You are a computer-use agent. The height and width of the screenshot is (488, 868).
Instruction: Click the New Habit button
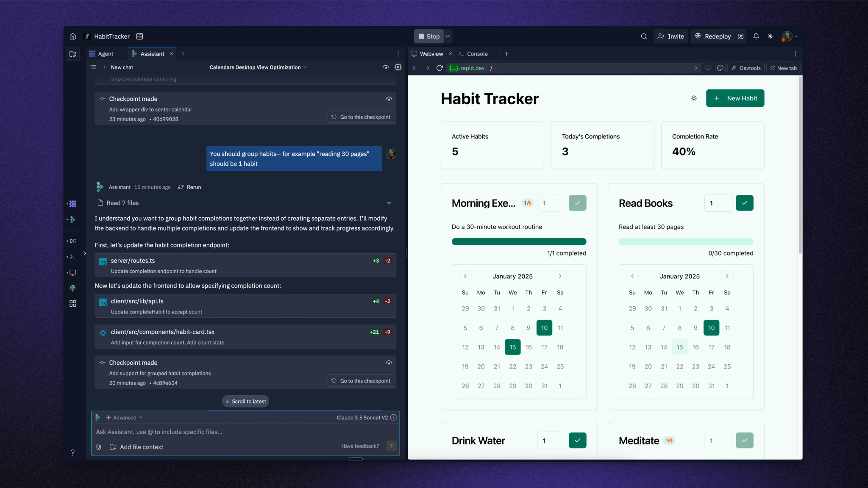(x=734, y=98)
